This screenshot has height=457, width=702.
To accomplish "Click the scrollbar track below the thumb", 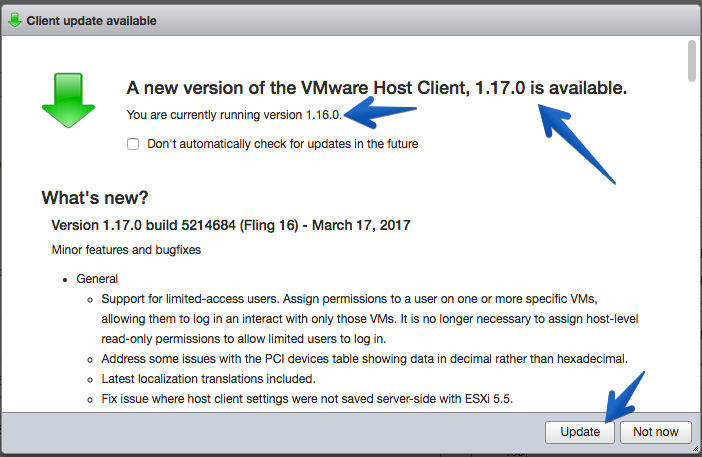I will point(692,246).
